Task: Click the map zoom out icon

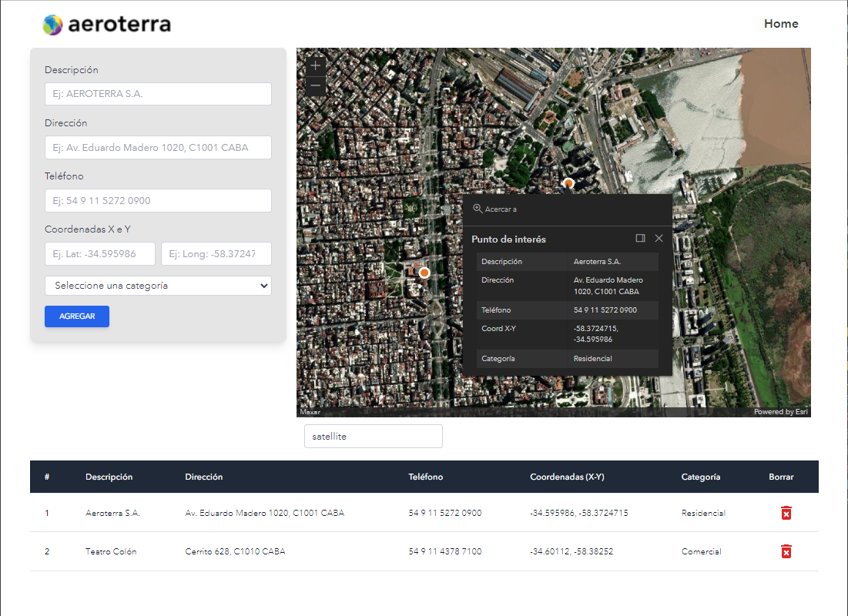Action: pyautogui.click(x=315, y=86)
